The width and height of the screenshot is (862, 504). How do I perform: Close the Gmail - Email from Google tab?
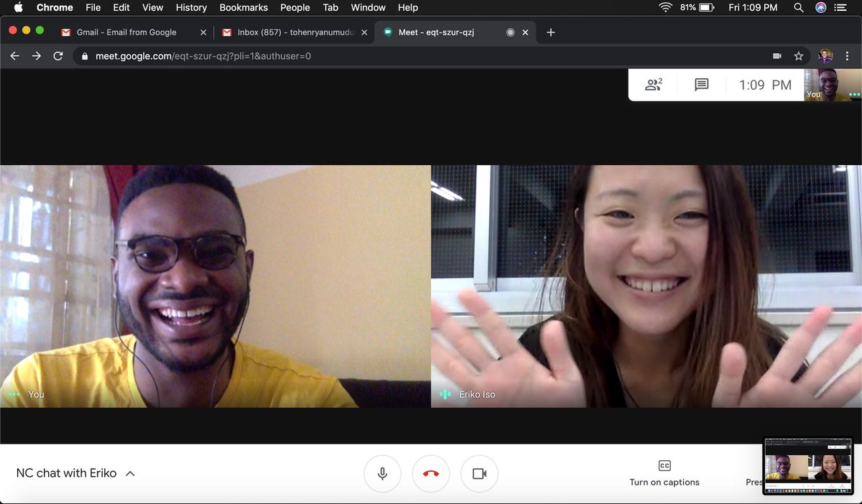point(203,32)
